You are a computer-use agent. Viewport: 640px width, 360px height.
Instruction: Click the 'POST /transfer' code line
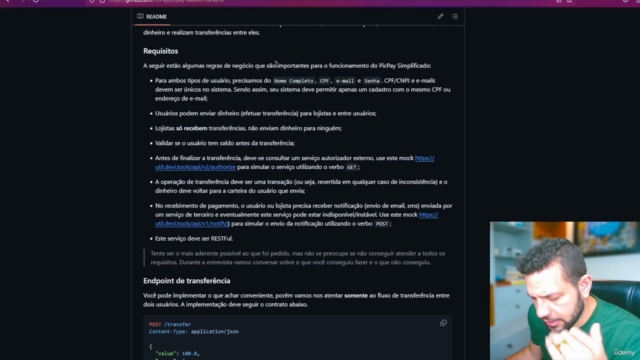pos(170,324)
